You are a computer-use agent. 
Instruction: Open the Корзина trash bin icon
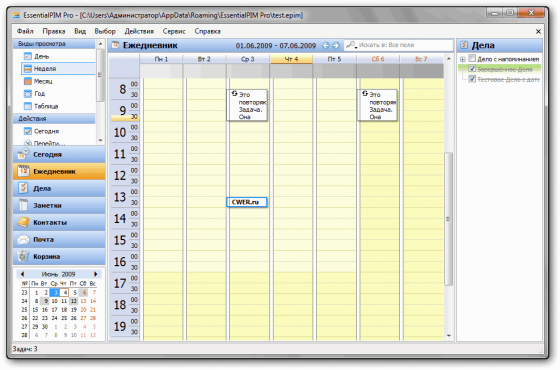click(x=24, y=256)
